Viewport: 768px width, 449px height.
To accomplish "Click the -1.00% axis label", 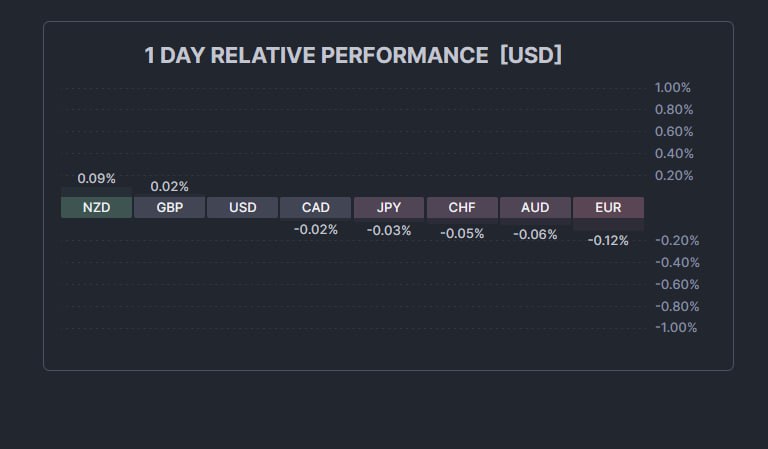I will pyautogui.click(x=675, y=328).
